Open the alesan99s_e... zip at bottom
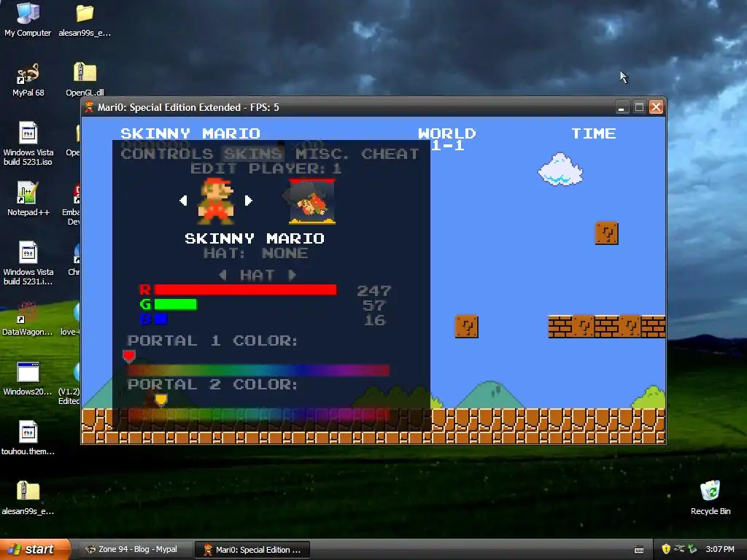Screen dimensions: 747x560 pos(28,497)
